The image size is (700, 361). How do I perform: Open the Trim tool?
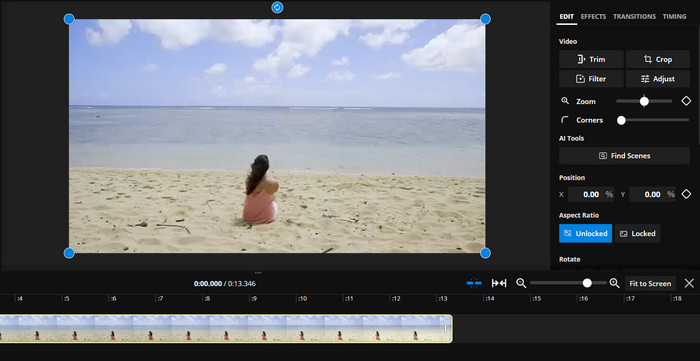pos(591,59)
